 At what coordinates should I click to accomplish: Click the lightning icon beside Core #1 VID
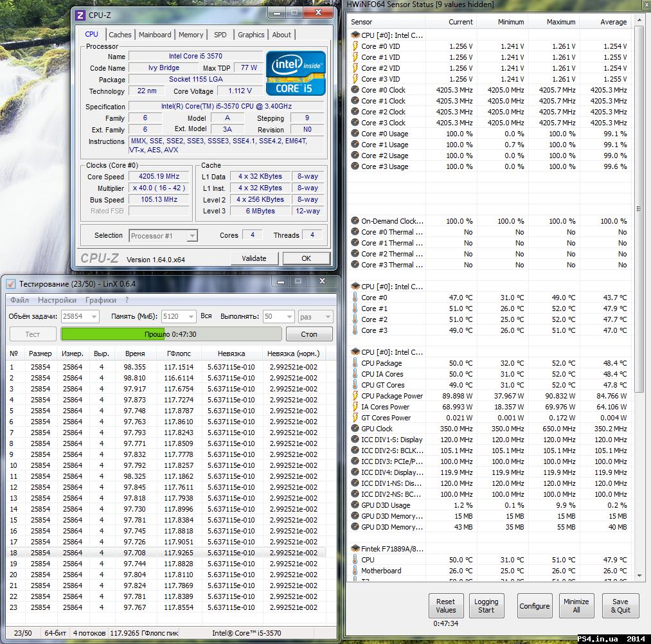(355, 57)
